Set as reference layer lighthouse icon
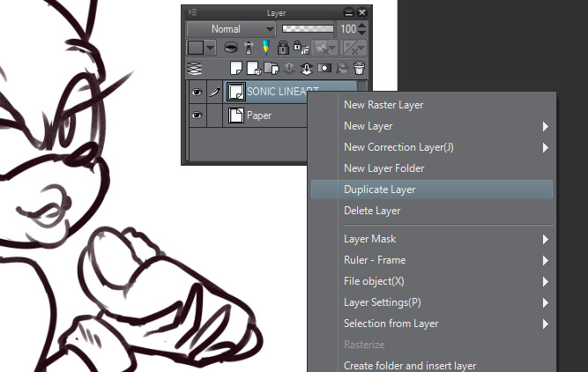588x372 pixels. [249, 48]
